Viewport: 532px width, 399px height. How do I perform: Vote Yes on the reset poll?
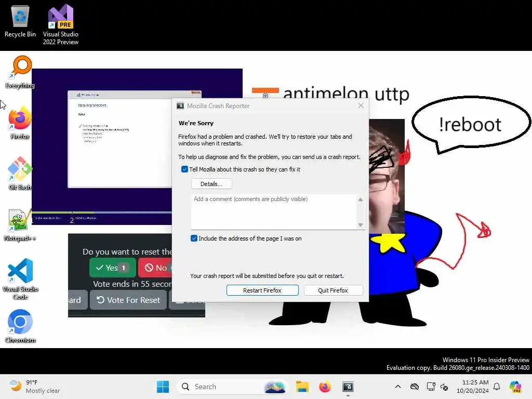[x=112, y=268]
